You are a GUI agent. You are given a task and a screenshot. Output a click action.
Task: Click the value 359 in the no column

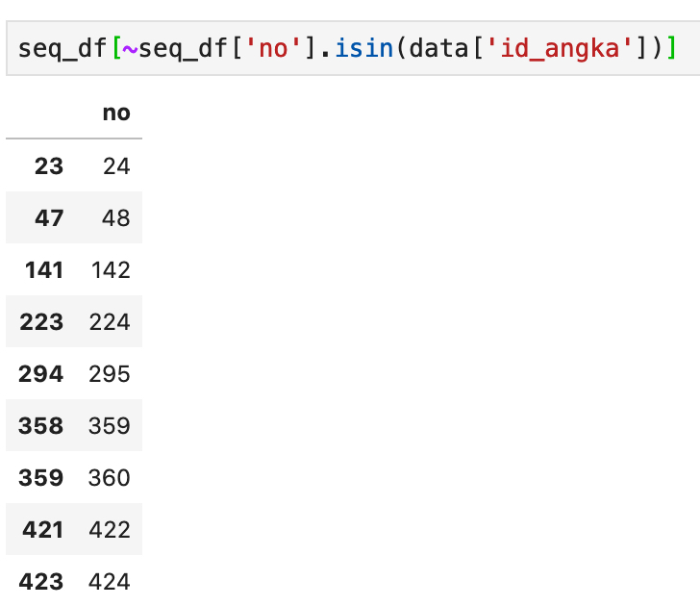pos(110,425)
